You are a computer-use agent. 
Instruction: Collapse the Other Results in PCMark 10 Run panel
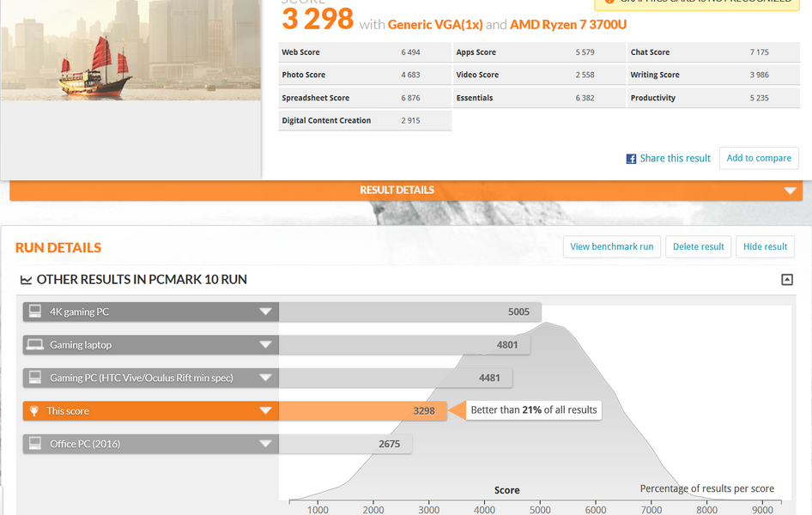click(786, 280)
